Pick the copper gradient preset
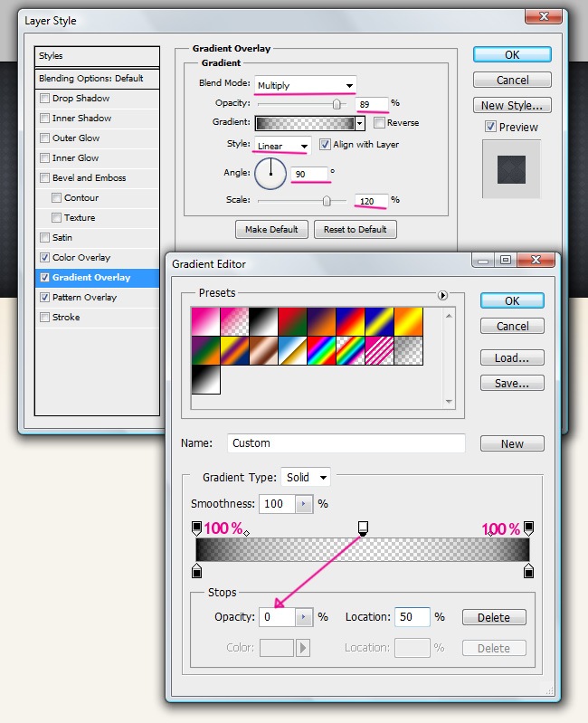Viewport: 588px width, 723px height. (x=263, y=351)
